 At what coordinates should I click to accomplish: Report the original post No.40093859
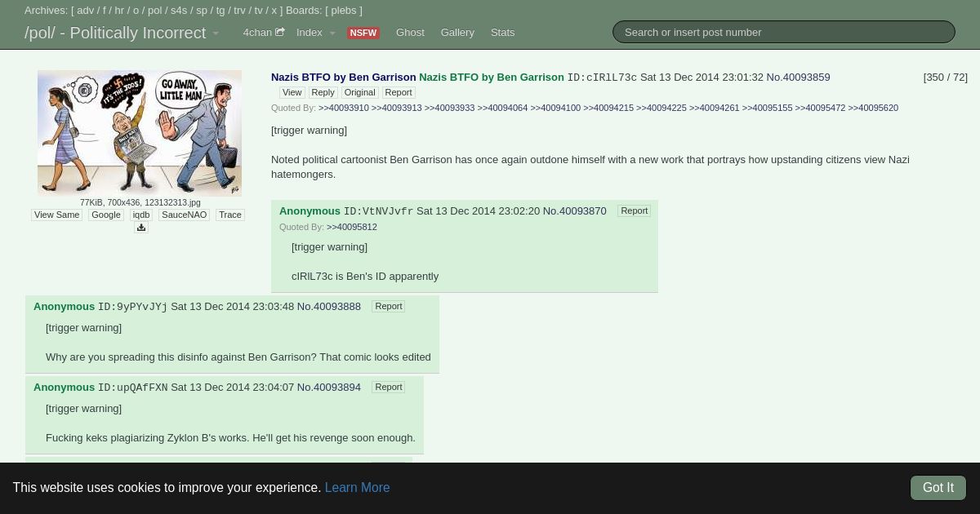[x=399, y=92]
